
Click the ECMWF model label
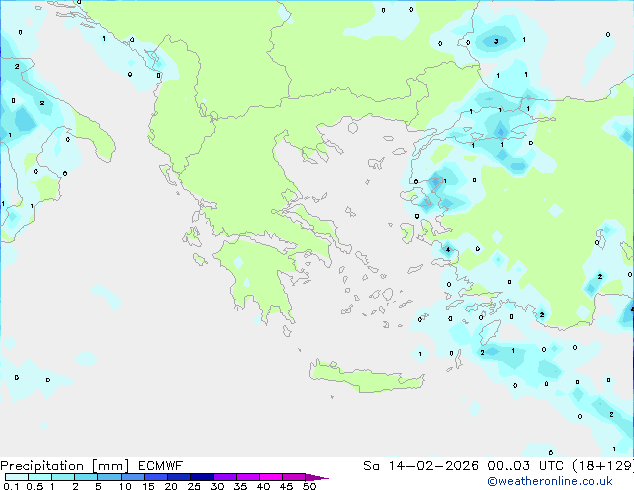[161, 466]
